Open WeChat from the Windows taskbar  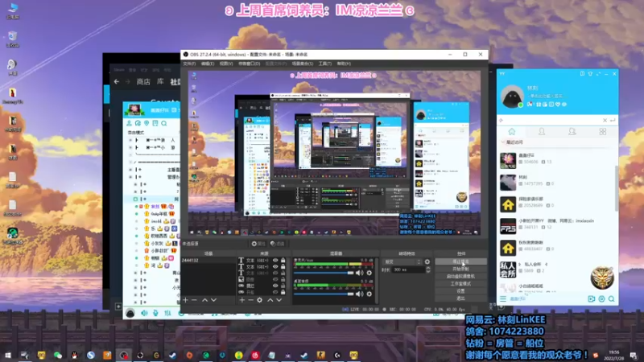click(58, 355)
